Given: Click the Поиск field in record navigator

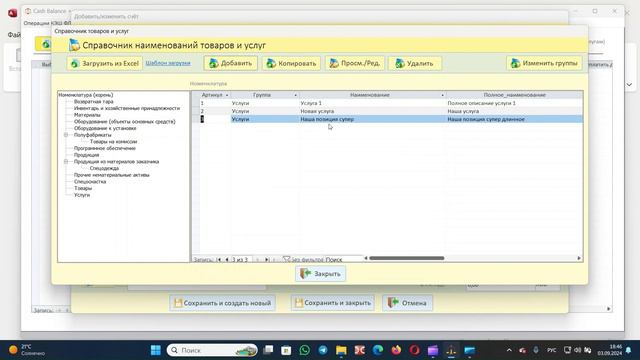Looking at the screenshot, I should point(344,259).
